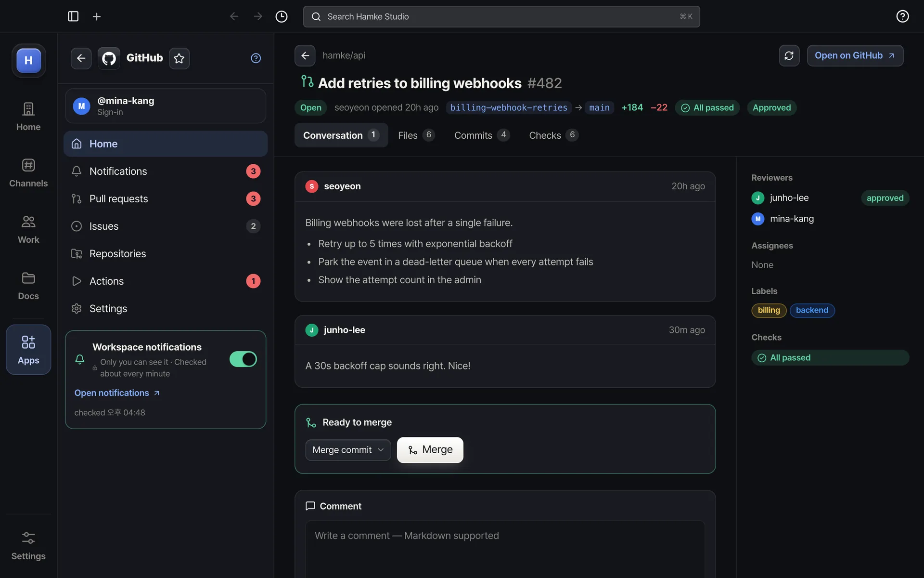
Task: Click the Merge button
Action: pos(430,450)
